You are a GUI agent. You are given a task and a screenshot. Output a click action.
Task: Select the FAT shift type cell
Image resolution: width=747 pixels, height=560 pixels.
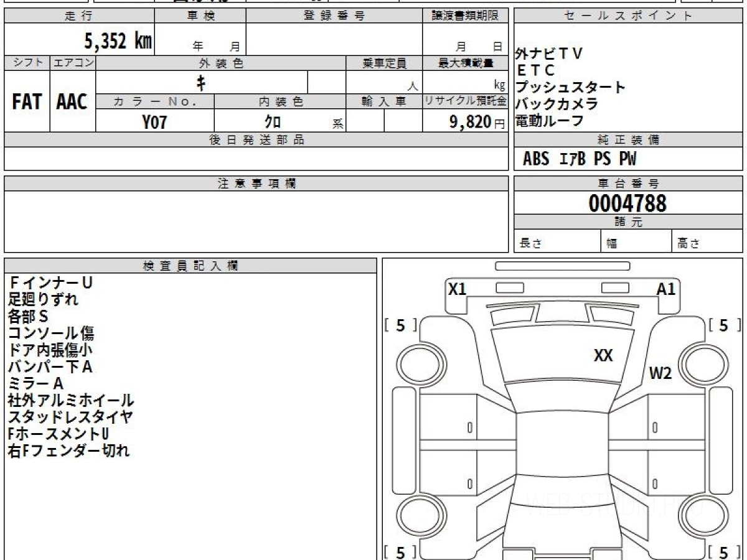27,102
